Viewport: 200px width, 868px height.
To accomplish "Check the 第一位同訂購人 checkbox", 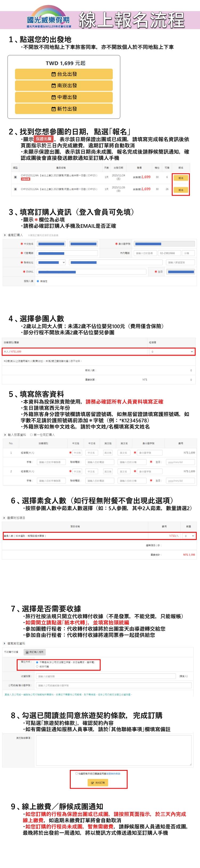I will point(31,435).
